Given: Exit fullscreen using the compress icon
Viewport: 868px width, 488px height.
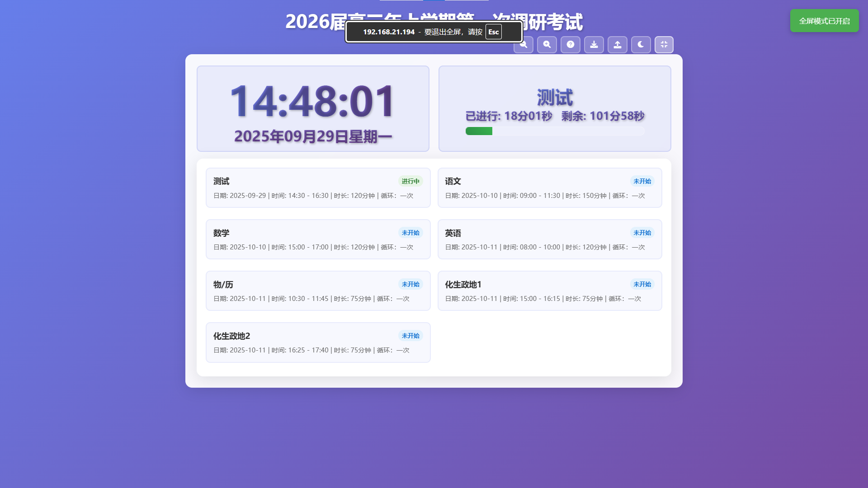Looking at the screenshot, I should (664, 45).
